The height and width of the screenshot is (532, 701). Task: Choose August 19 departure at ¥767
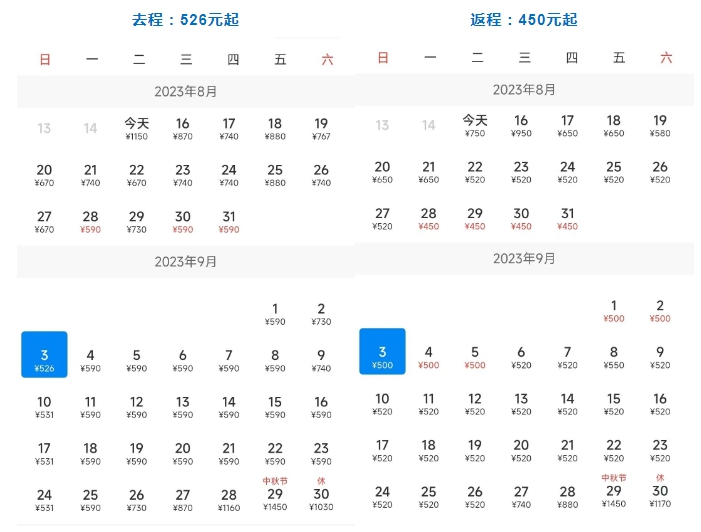[x=321, y=129]
